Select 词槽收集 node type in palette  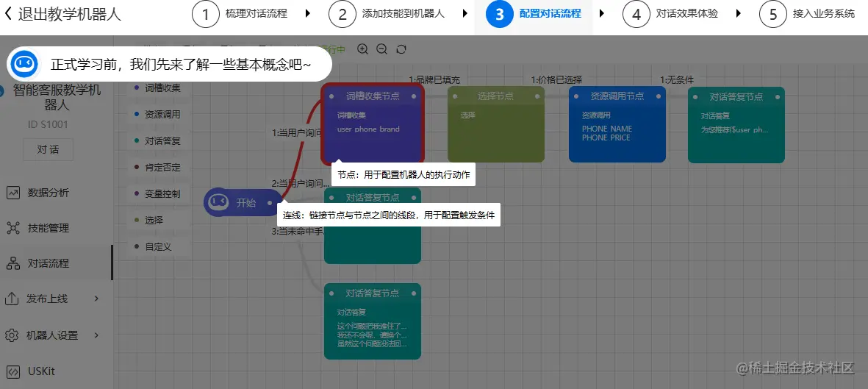pyautogui.click(x=158, y=88)
